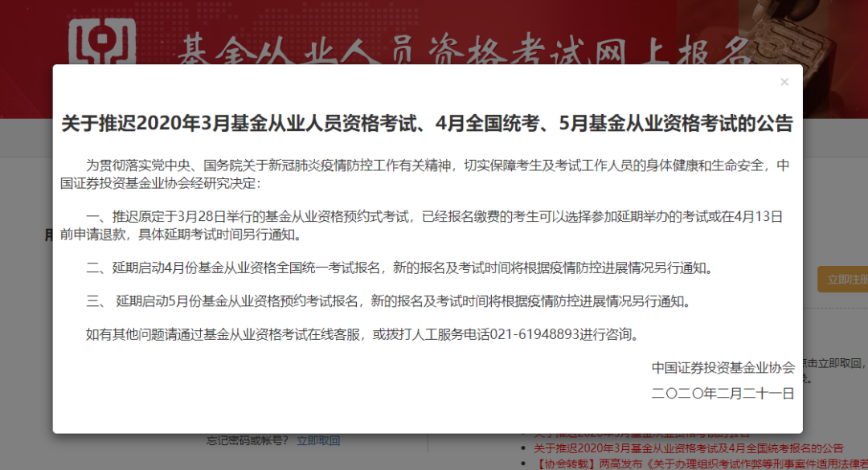Open notice 关于推迟2020年3月基金从业资格考试及4月全国统考报名的公告
The width and height of the screenshot is (868, 470).
[x=688, y=448]
